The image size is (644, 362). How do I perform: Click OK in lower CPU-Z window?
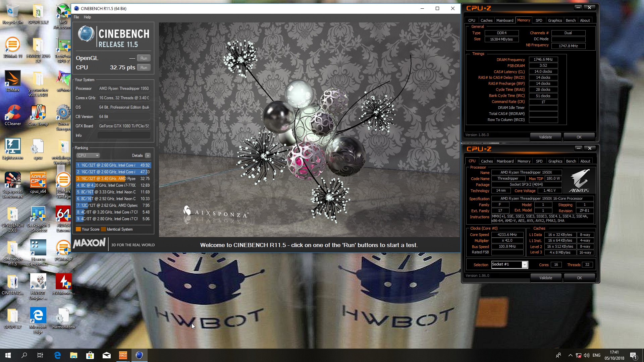(x=579, y=278)
